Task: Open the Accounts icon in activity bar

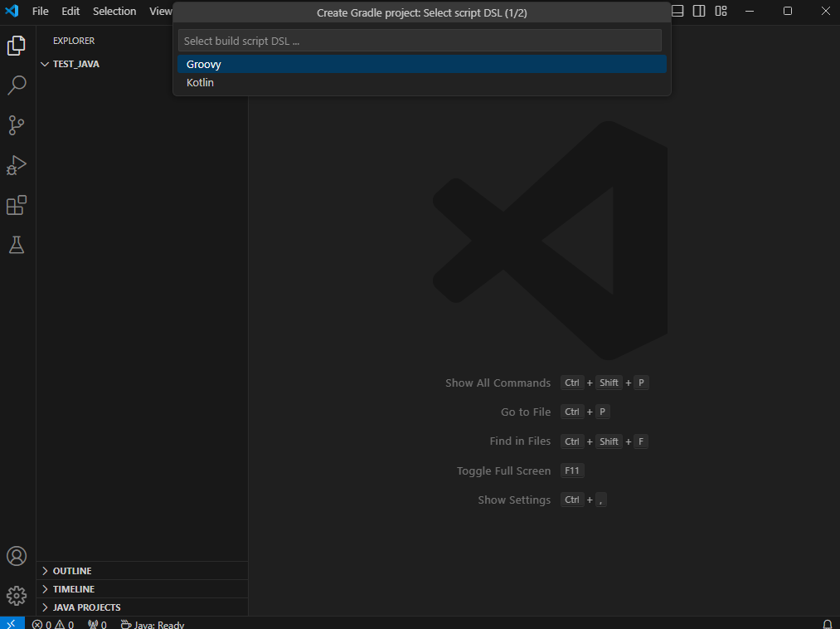Action: point(17,556)
